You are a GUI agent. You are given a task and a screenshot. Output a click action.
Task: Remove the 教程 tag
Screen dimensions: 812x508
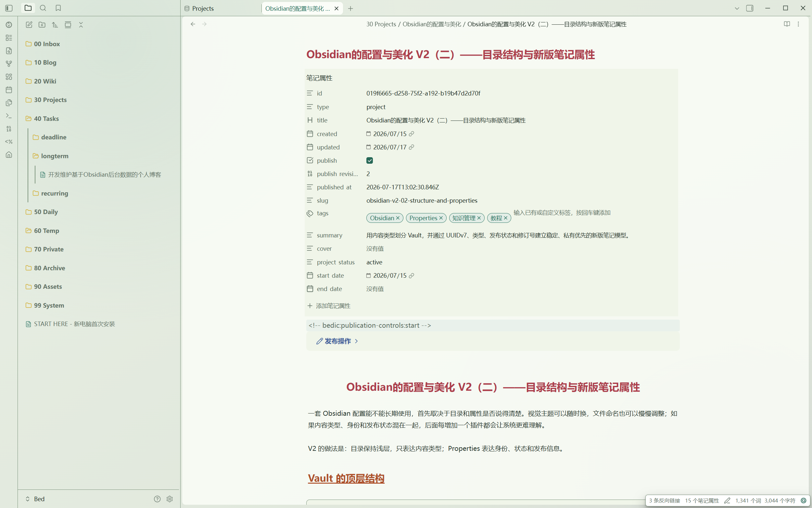pos(506,218)
